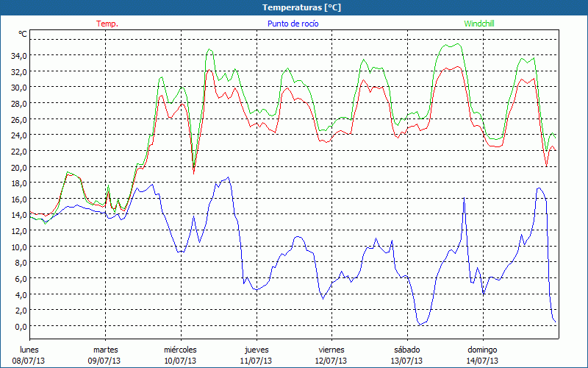Click the 30,0 y-axis tick label
The image size is (588, 368).
[x=18, y=87]
